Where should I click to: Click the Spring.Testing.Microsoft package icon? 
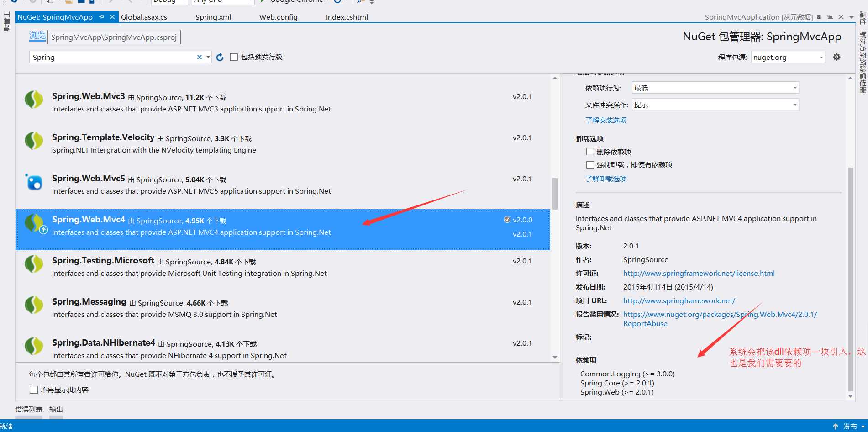point(34,263)
